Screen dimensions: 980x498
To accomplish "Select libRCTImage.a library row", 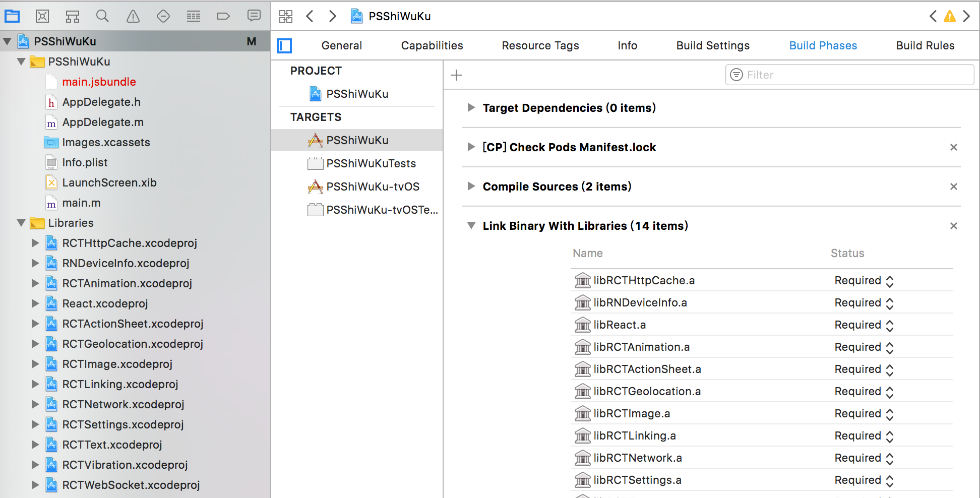I will (x=762, y=414).
